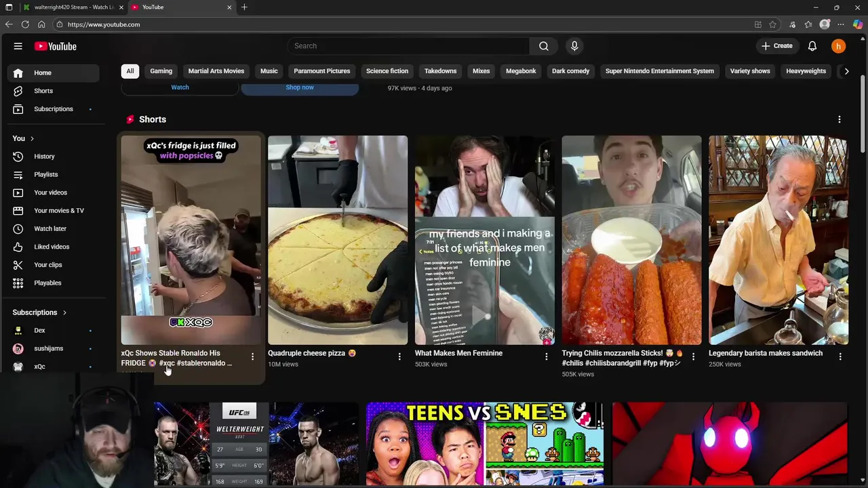Open What Makes Men Feminine thumbnail
Viewport: 868px width, 488px height.
(485, 240)
